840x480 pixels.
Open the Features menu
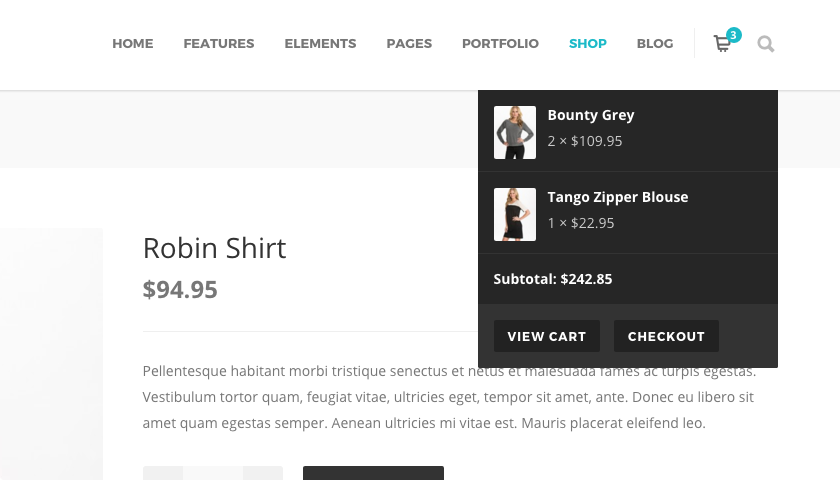(x=219, y=44)
